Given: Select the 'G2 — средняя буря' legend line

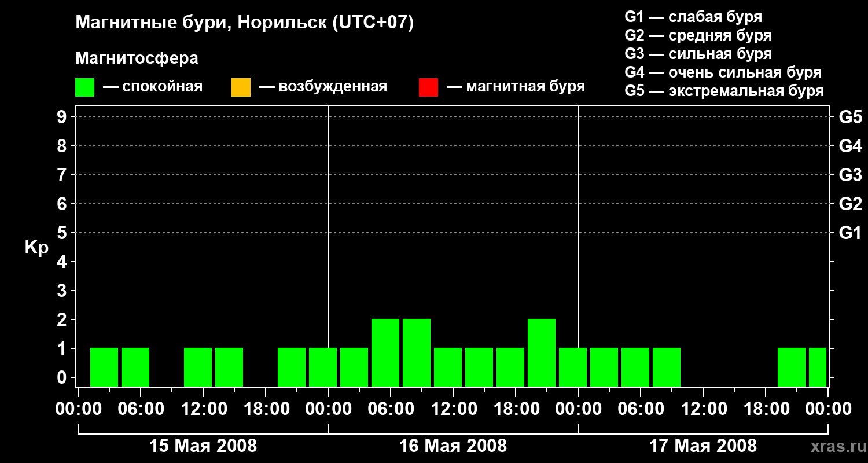Looking at the screenshot, I should (698, 35).
